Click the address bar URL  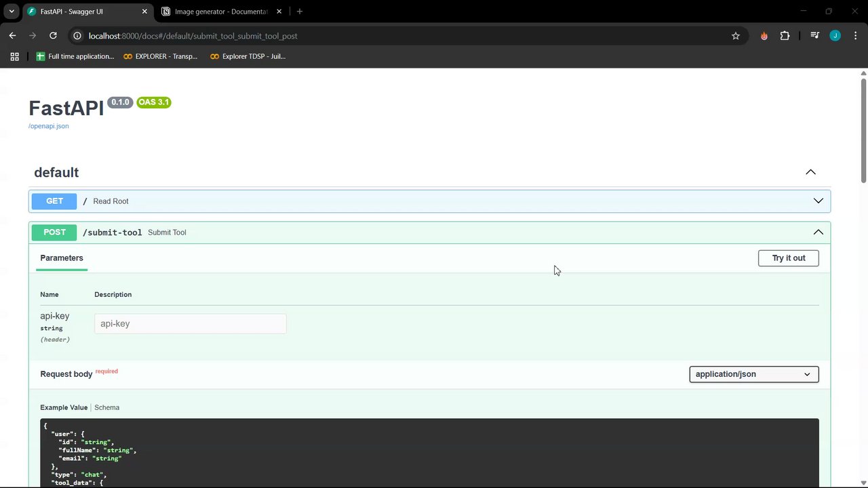coord(193,36)
